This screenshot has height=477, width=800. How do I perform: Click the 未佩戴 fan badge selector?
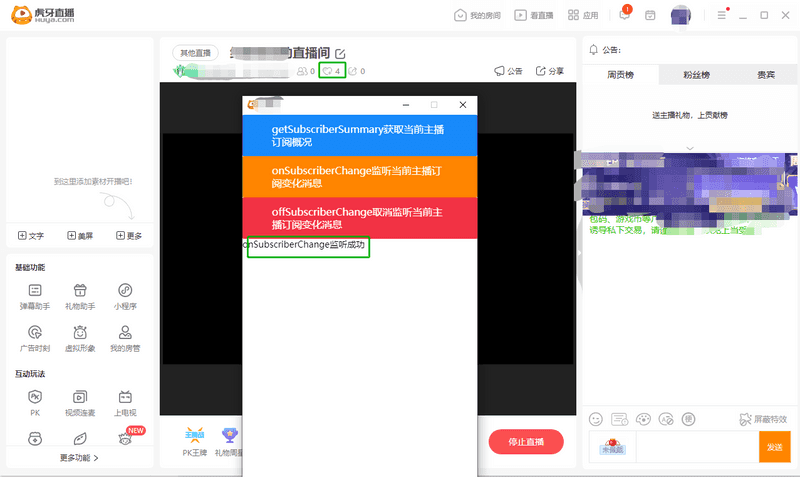point(613,447)
